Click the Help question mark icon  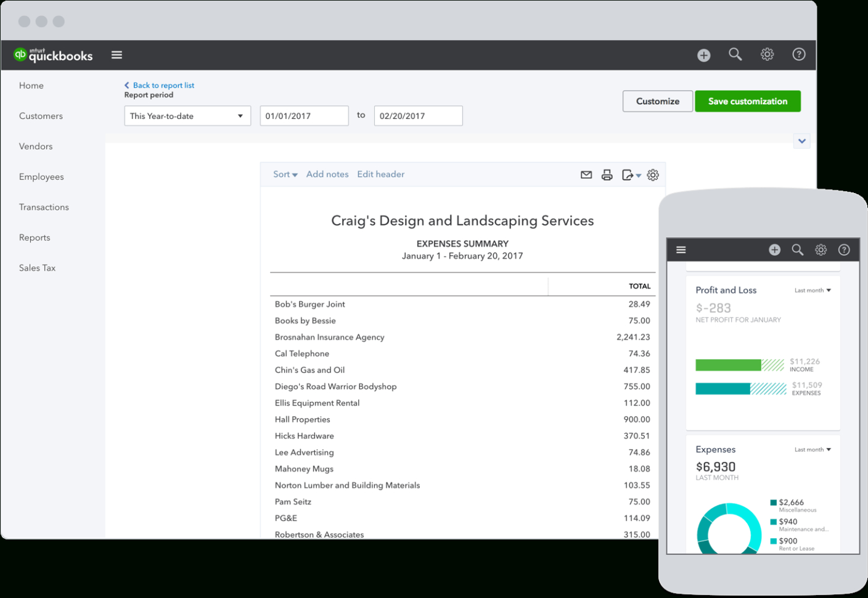pos(799,54)
